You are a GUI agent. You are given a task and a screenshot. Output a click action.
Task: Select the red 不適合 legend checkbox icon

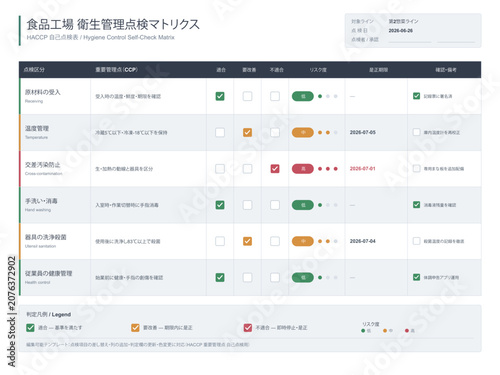[x=248, y=328]
